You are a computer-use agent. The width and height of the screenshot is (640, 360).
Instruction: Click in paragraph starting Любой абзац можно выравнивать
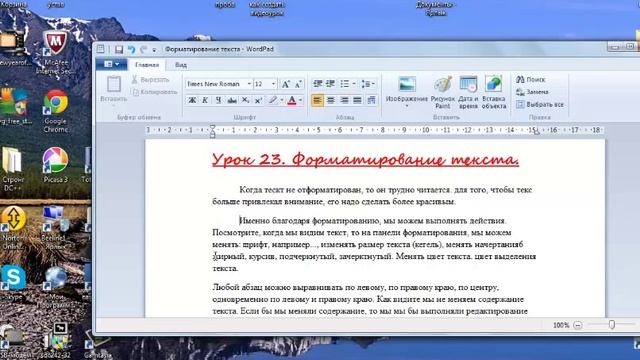[x=370, y=300]
